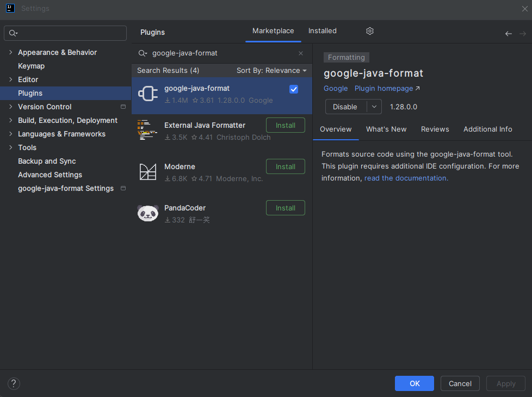Click the version number 1.28.0.0 in details
The image size is (532, 397).
click(404, 107)
